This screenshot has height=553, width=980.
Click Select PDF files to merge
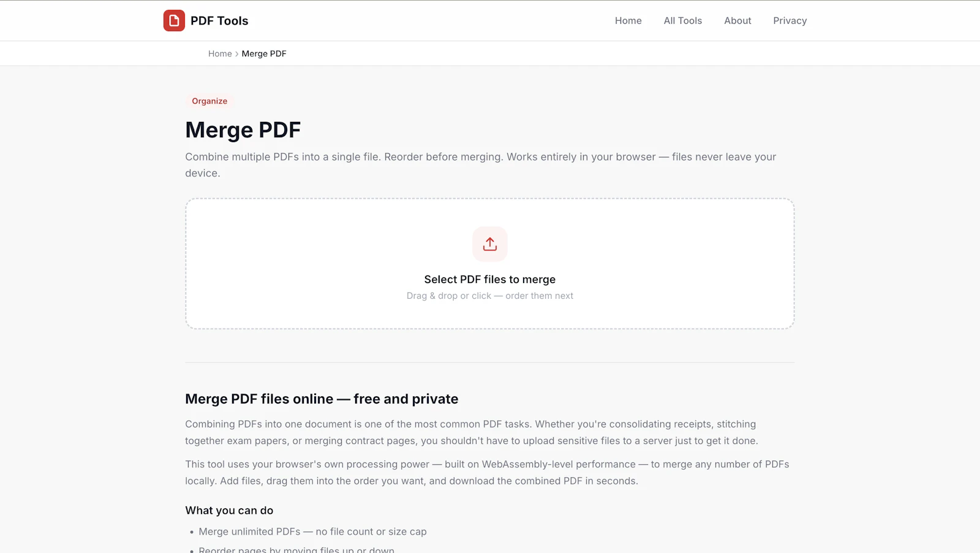pyautogui.click(x=490, y=279)
